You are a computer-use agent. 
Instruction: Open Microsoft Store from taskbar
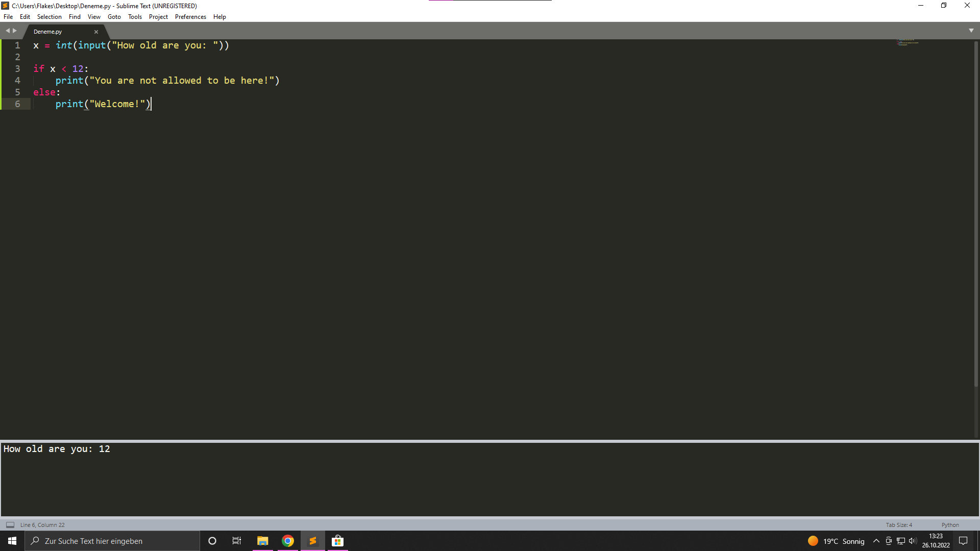338,541
